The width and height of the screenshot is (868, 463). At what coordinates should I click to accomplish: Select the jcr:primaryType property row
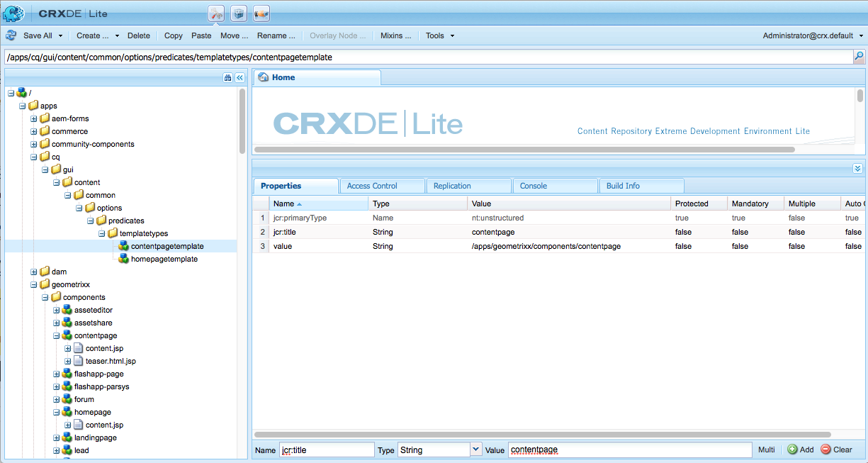[x=559, y=218]
